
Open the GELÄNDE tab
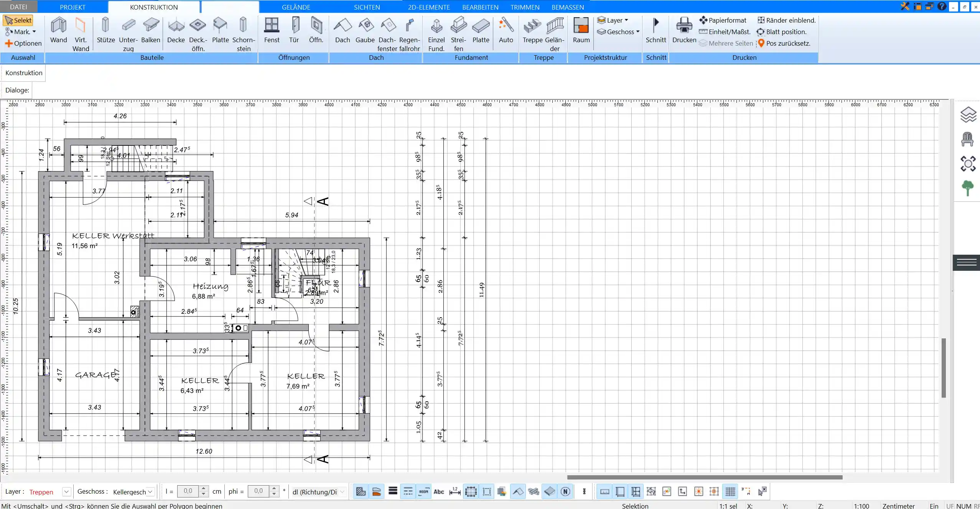(296, 7)
